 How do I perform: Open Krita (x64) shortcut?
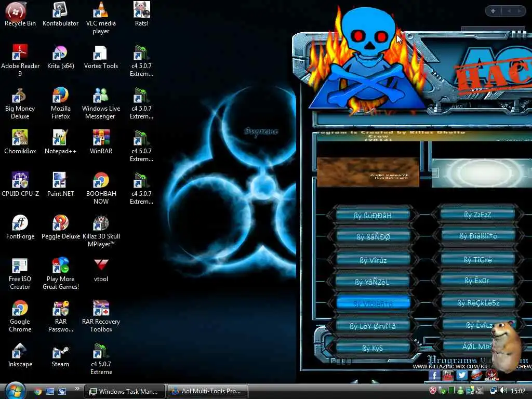(60, 57)
